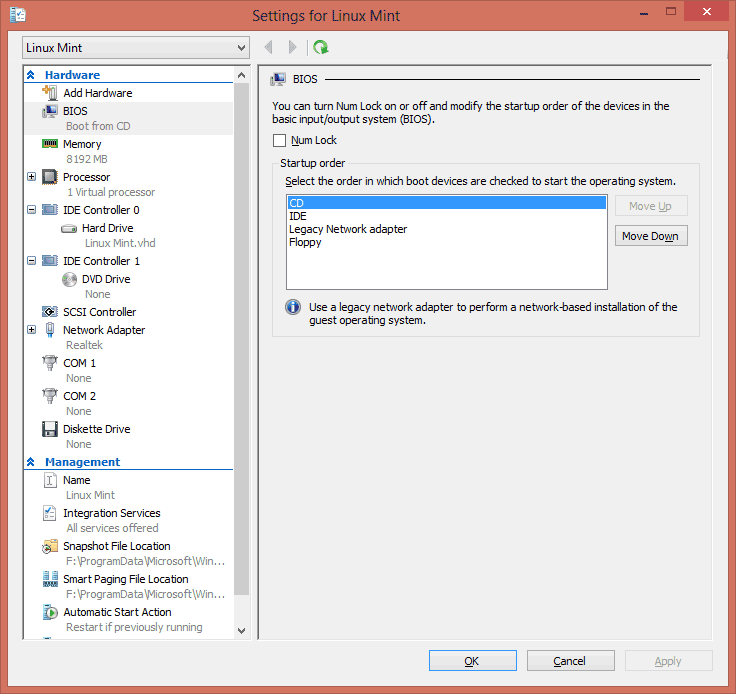
Task: Click the Memory chip icon
Action: point(50,144)
